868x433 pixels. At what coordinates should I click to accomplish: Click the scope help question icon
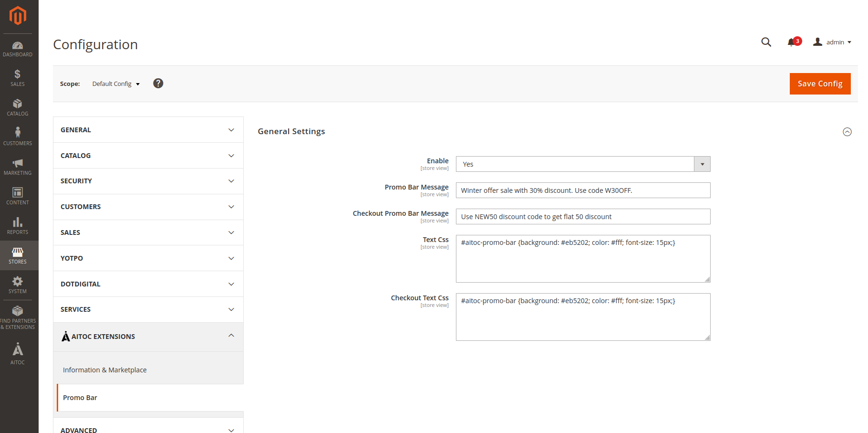(x=158, y=84)
